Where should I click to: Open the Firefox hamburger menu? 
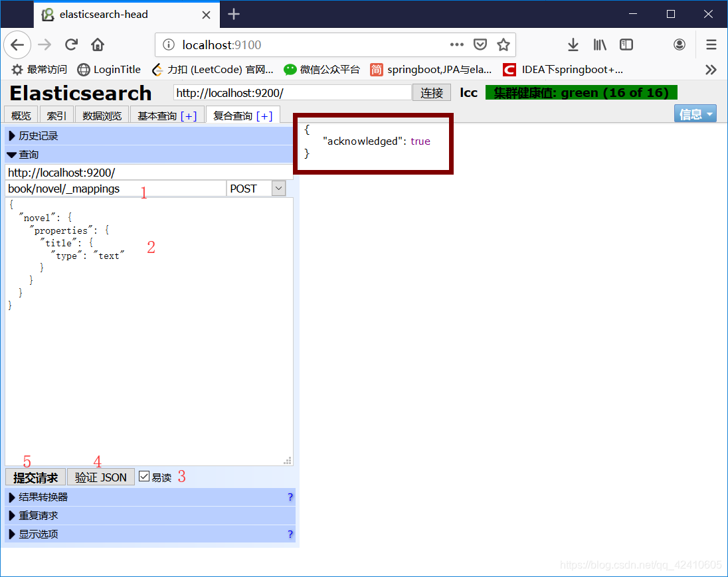click(711, 44)
